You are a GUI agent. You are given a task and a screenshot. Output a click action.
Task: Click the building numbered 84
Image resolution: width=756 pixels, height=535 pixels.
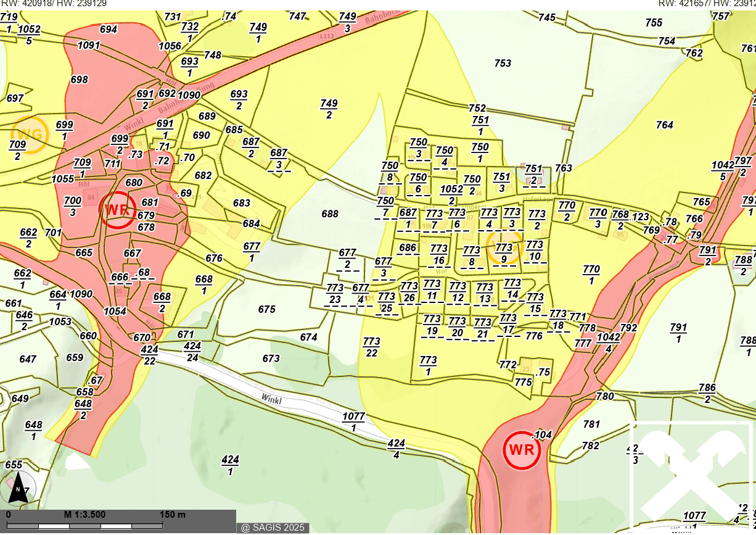91,197
